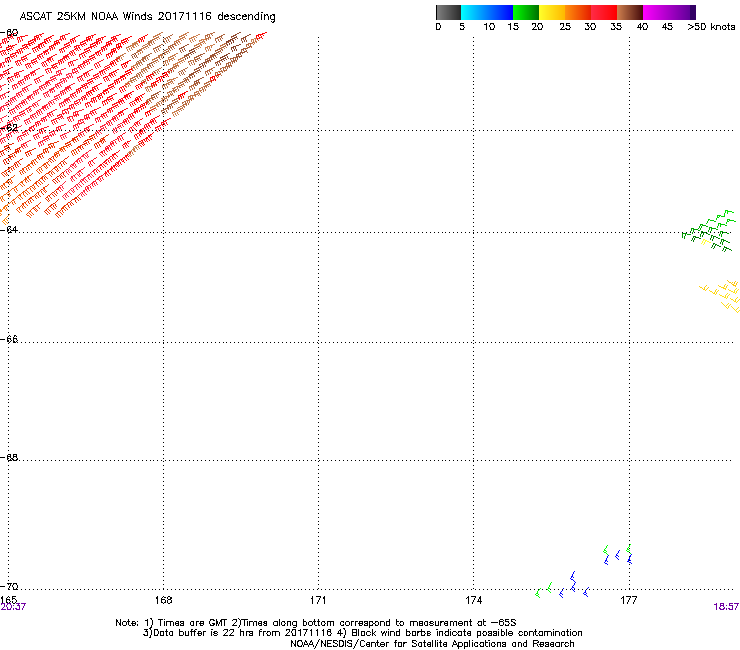Screen dimensions: 740x650
Task: Click the plot title 'ASCAT 25KM NOAA Winds 20171116 descending'
Action: pos(147,17)
